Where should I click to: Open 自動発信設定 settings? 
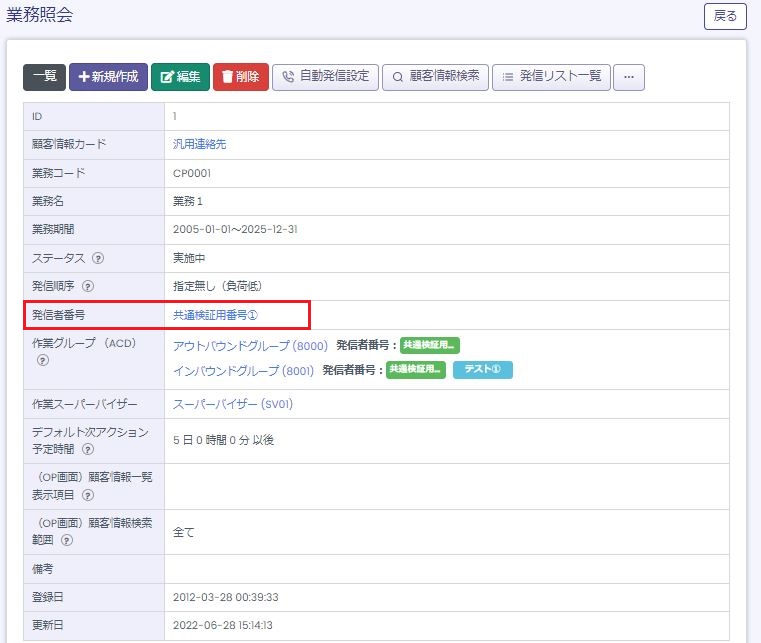click(x=325, y=77)
